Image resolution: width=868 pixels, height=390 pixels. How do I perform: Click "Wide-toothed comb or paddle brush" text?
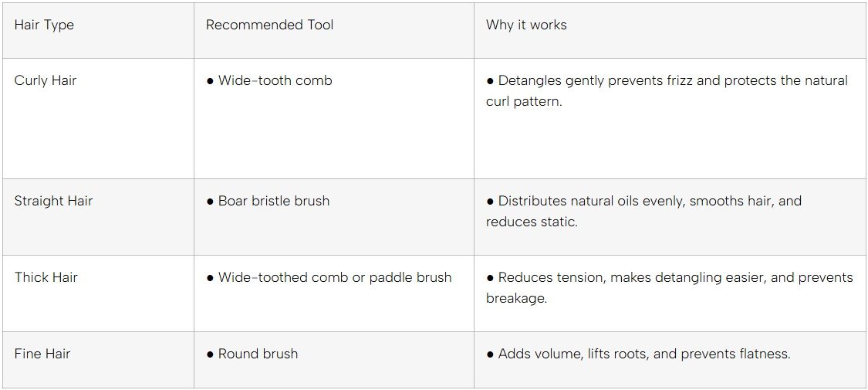[335, 277]
